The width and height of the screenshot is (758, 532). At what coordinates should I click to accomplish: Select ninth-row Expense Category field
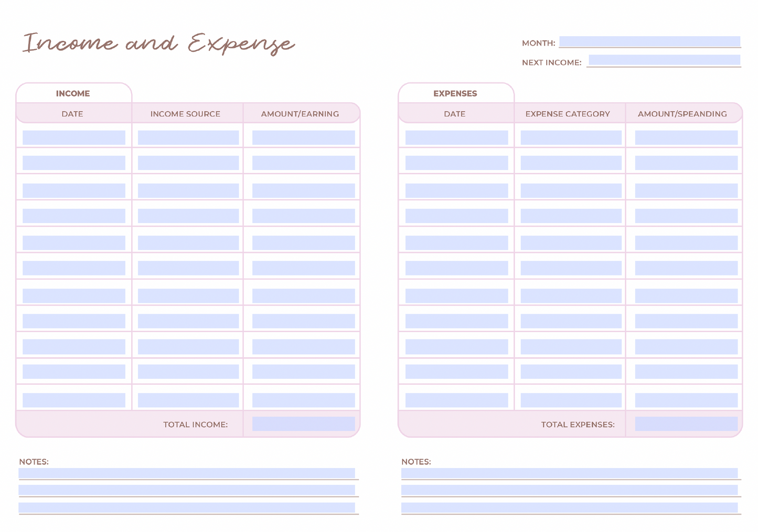tap(571, 347)
